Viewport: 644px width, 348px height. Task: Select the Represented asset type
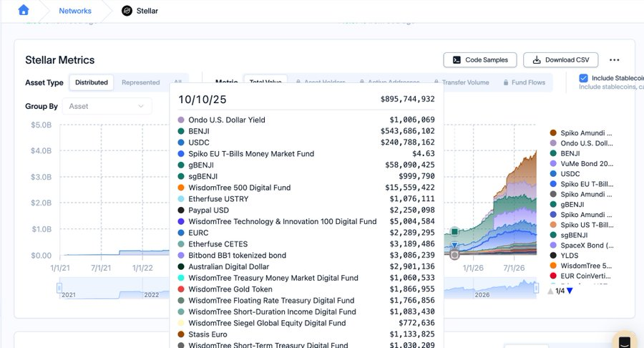tap(140, 82)
